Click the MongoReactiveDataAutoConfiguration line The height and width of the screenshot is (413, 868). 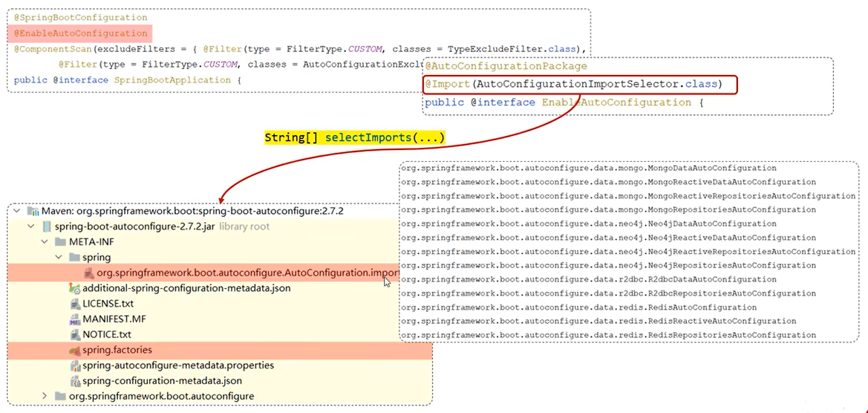click(x=608, y=181)
